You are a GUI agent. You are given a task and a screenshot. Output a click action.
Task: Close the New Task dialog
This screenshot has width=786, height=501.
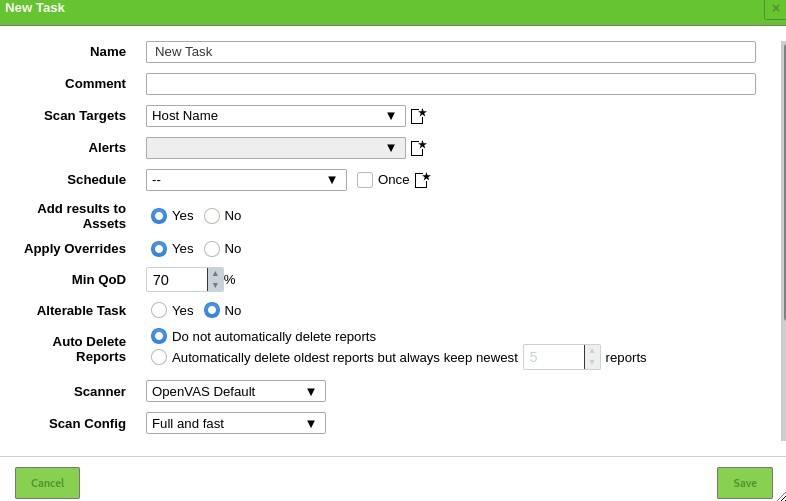[x=775, y=9]
